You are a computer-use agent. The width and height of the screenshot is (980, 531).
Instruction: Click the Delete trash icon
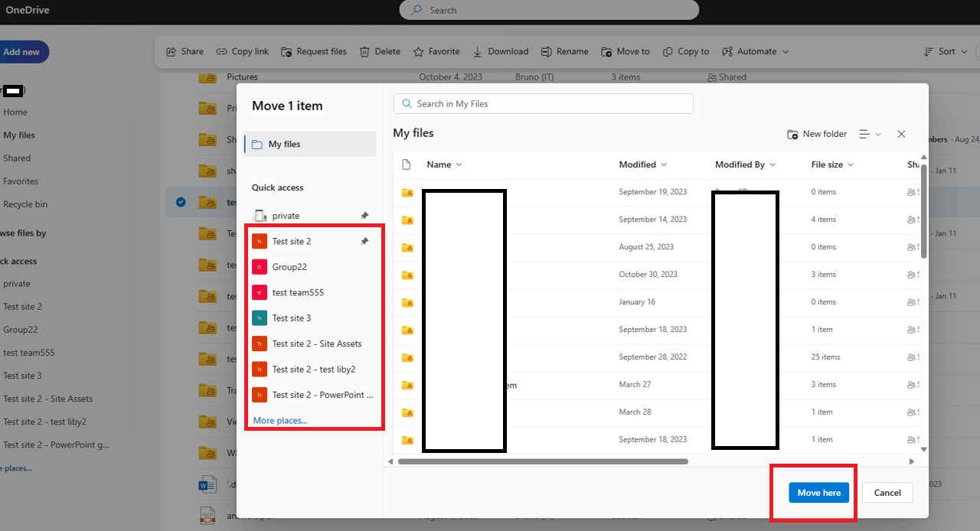[x=365, y=51]
